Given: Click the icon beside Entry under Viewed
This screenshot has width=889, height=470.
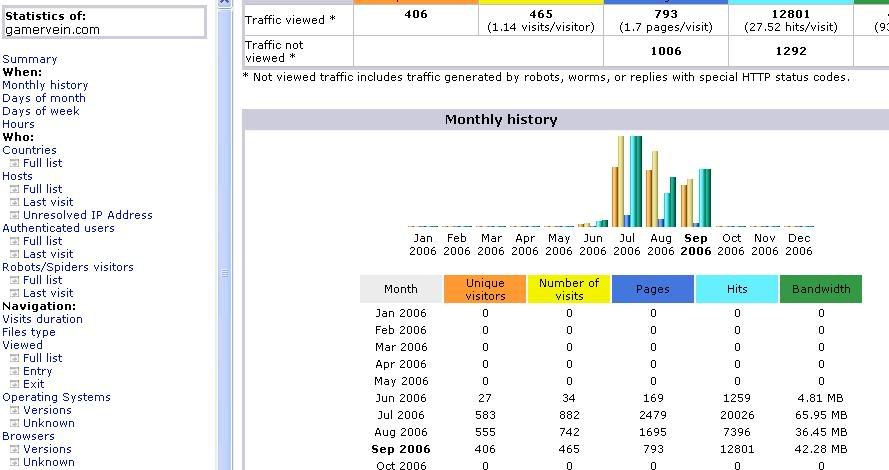Looking at the screenshot, I should [15, 371].
